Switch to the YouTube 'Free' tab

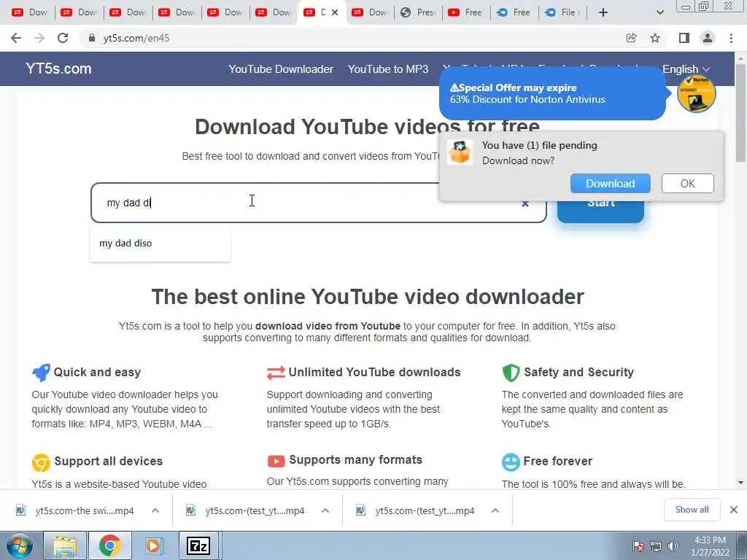[x=465, y=12]
